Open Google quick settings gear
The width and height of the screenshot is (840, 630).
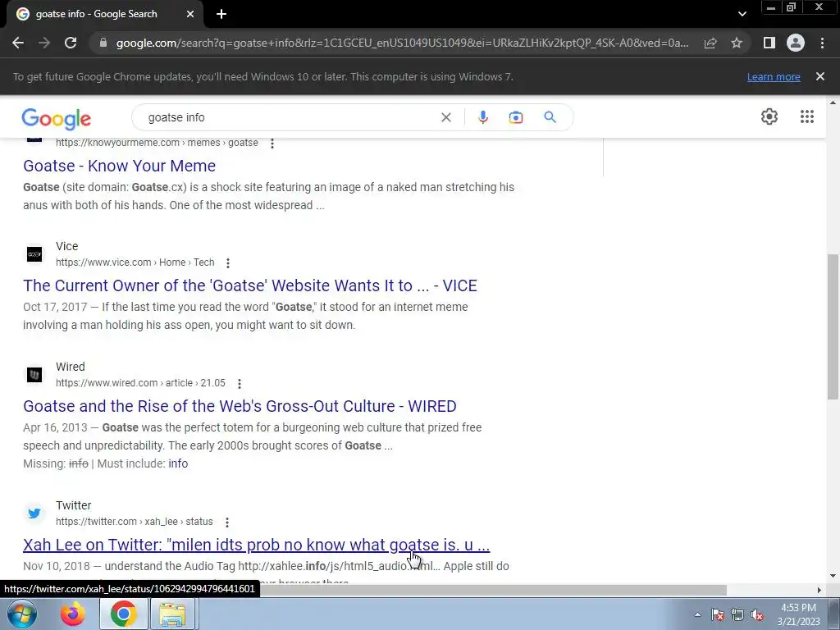pos(769,116)
